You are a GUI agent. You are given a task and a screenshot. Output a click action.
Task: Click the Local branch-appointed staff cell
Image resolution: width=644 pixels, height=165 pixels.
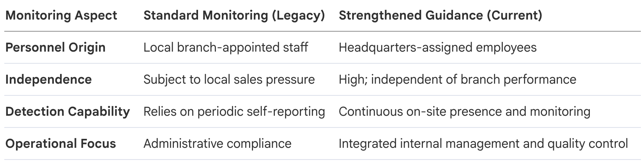pyautogui.click(x=226, y=47)
